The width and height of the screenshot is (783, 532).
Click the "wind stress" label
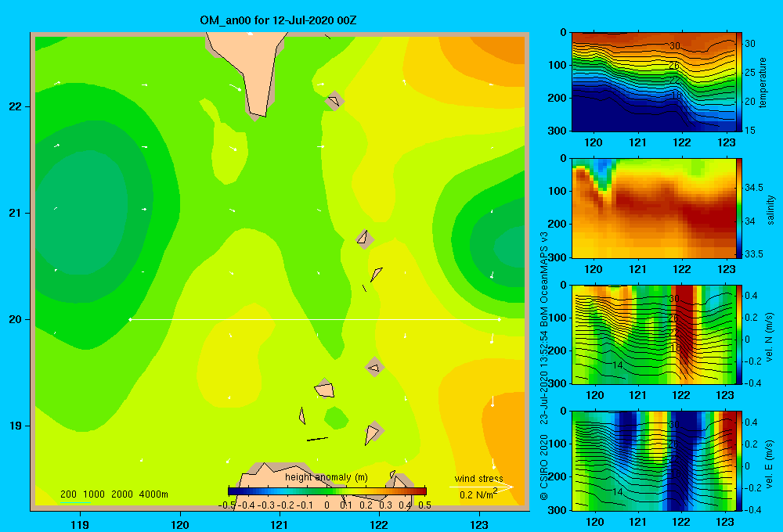(479, 478)
